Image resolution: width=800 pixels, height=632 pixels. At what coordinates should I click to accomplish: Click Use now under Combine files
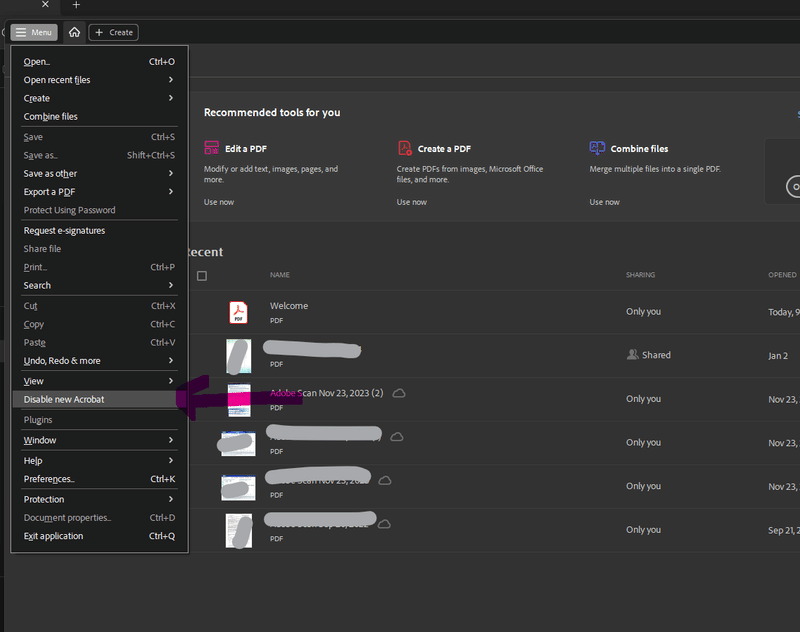605,203
